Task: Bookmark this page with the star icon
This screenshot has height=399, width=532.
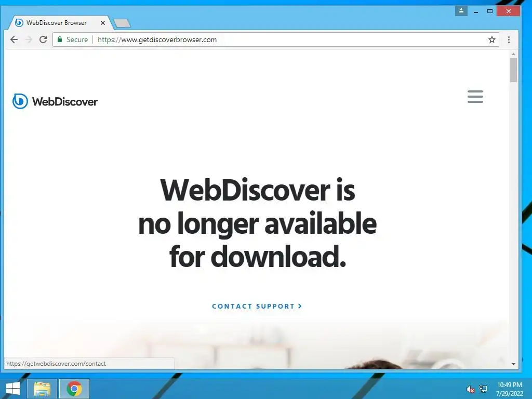Action: [492, 39]
